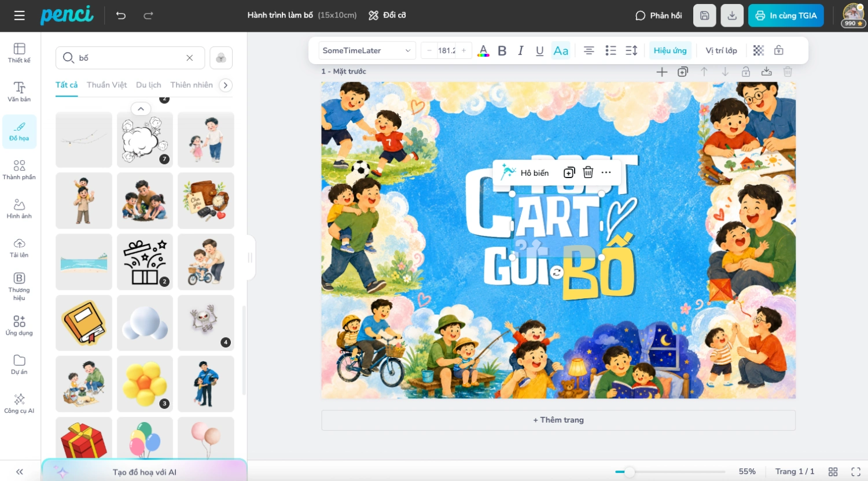Viewport: 868px width, 481px height.
Task: Open the Tải lên upload panel
Action: (19, 247)
